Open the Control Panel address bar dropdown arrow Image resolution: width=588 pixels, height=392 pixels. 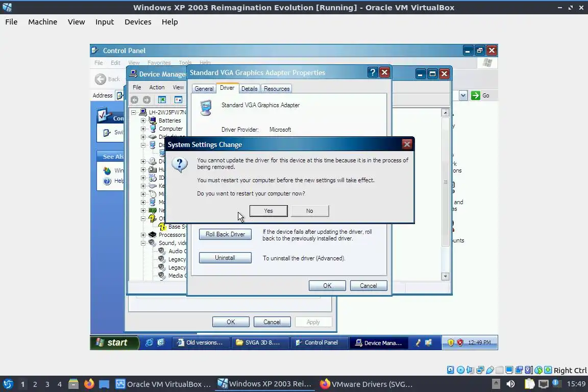(x=463, y=95)
